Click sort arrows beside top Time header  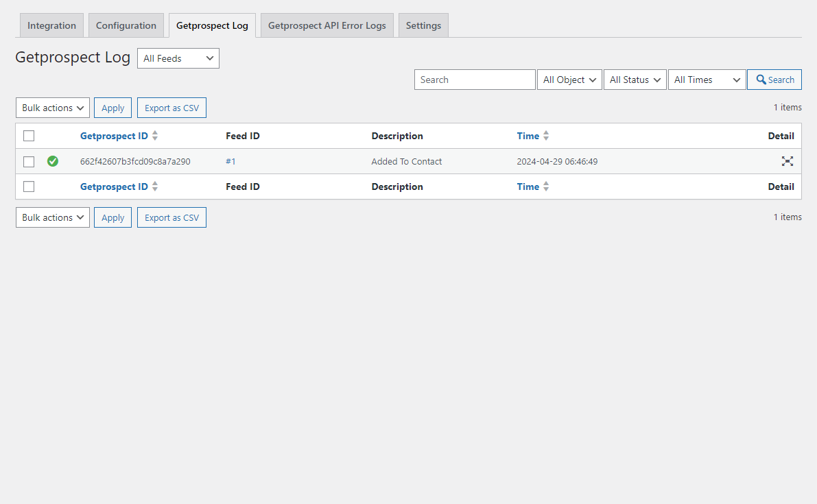click(x=546, y=136)
